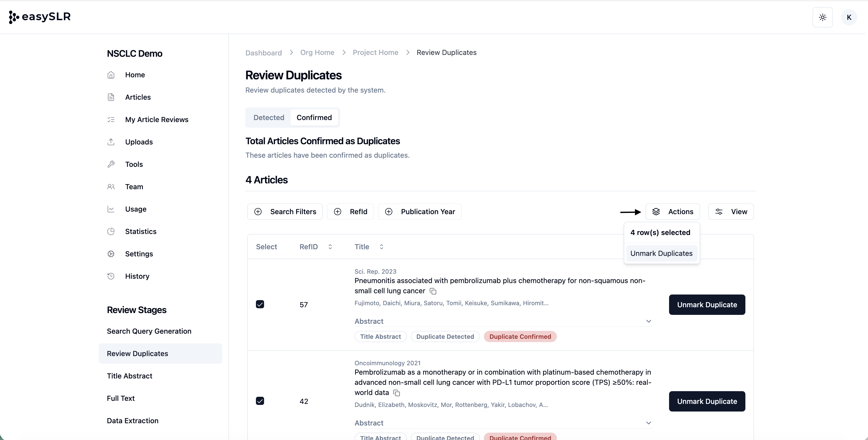Viewport: 868px width, 440px height.
Task: Copy title of article 42
Action: [x=397, y=393]
